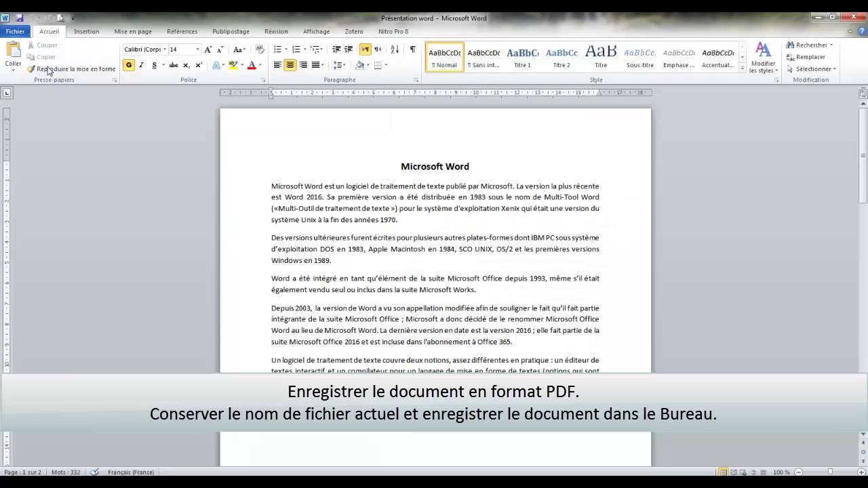This screenshot has width=868, height=488.
Task: Toggle justify alignment
Action: pos(315,65)
